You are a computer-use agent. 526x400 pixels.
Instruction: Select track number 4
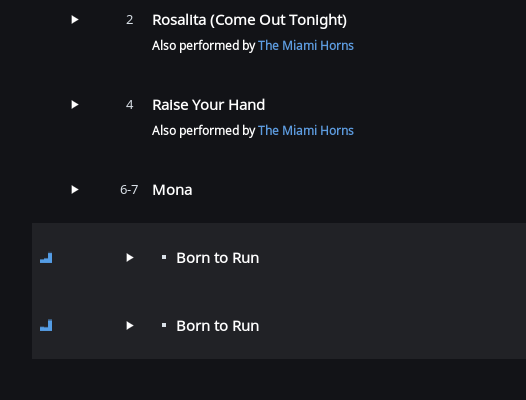click(129, 105)
